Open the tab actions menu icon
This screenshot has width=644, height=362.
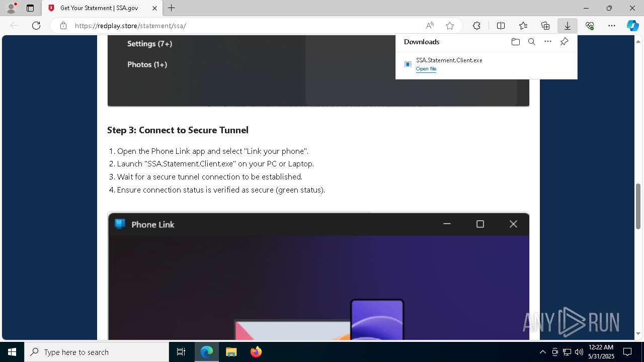[x=30, y=8]
